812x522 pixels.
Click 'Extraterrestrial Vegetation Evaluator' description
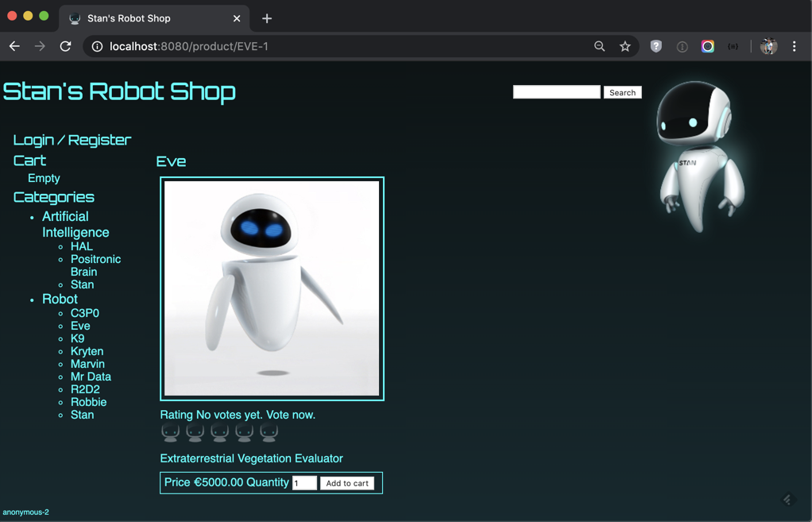252,458
